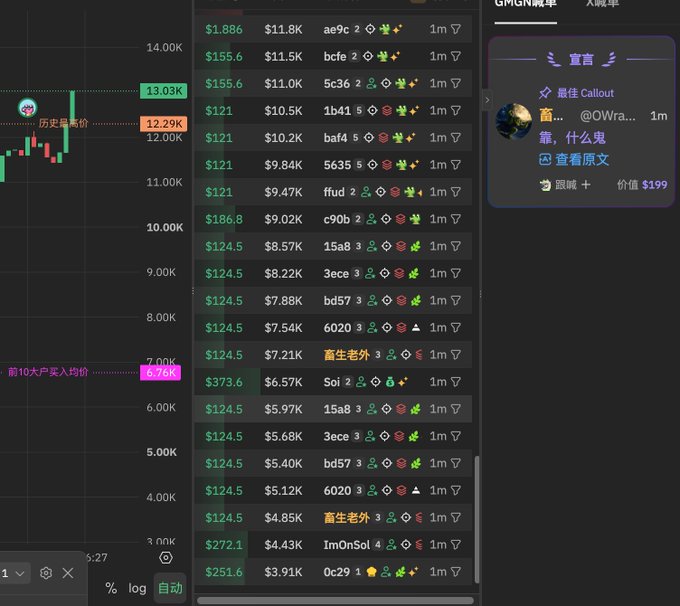
Task: Filter by maker in the $11.0K 5c36 row
Action: 456,83
